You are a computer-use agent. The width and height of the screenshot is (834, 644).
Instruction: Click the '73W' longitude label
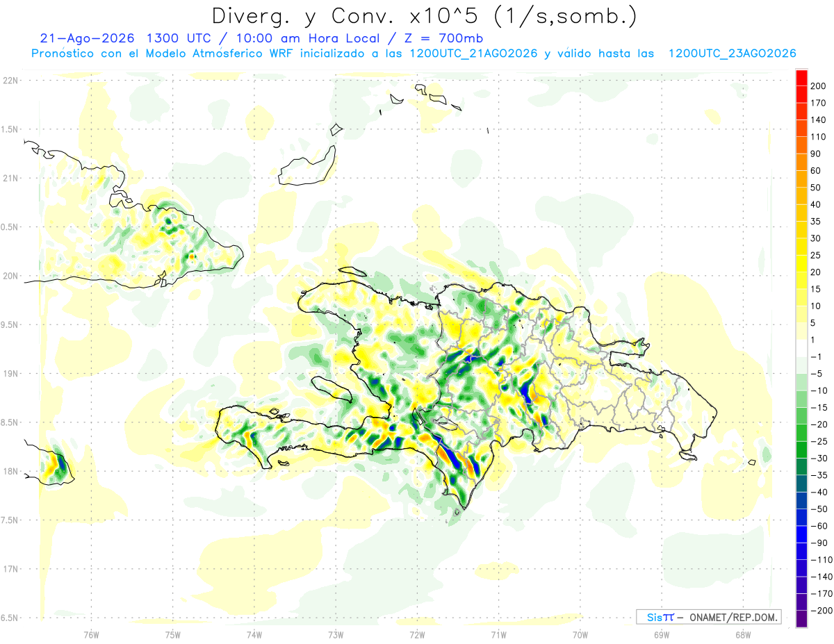(336, 634)
